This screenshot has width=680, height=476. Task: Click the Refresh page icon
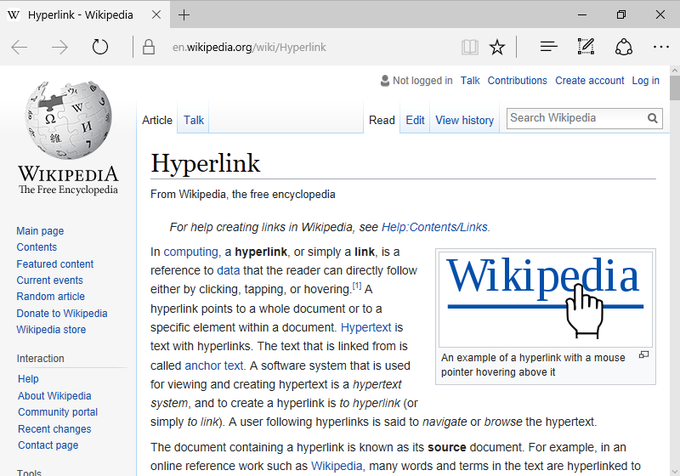[x=100, y=47]
